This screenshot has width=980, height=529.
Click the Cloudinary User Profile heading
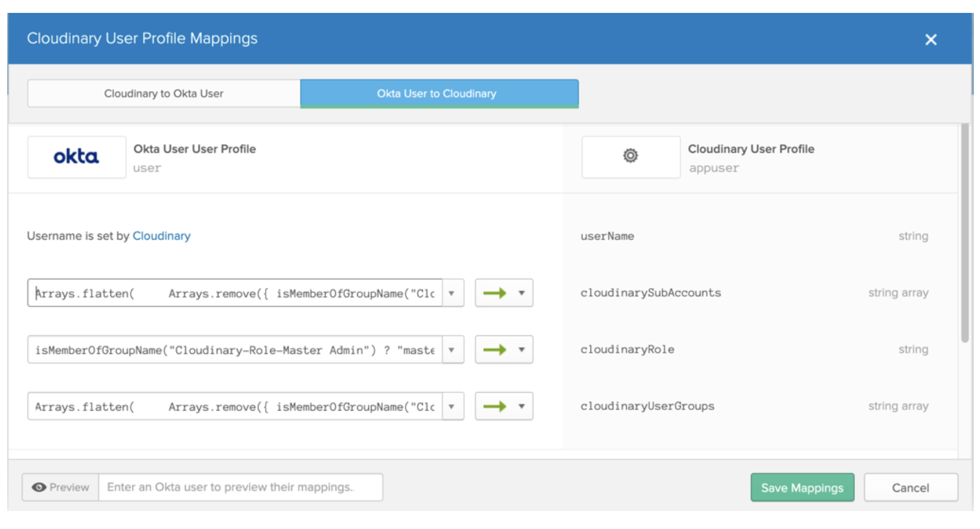coord(751,149)
